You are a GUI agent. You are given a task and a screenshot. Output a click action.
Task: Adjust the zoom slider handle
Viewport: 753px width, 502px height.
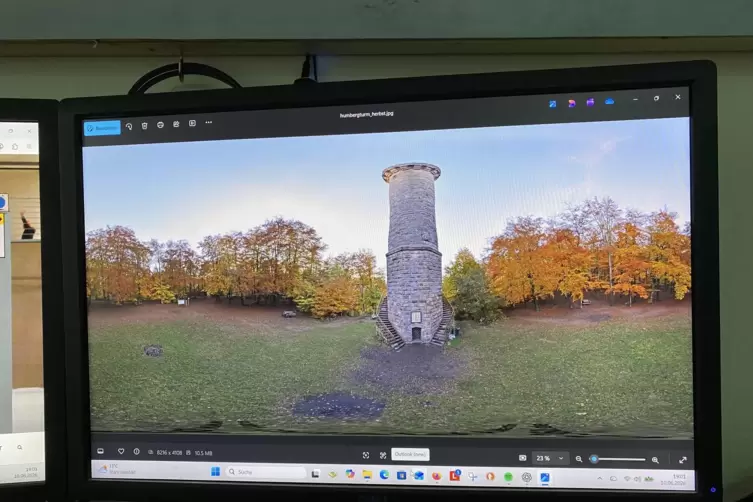[594, 459]
